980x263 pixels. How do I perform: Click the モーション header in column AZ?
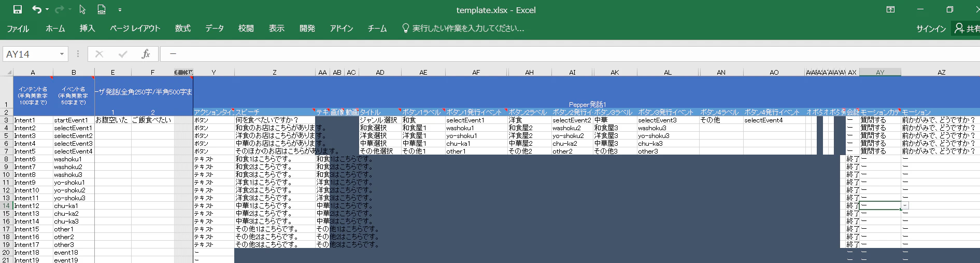(x=941, y=112)
